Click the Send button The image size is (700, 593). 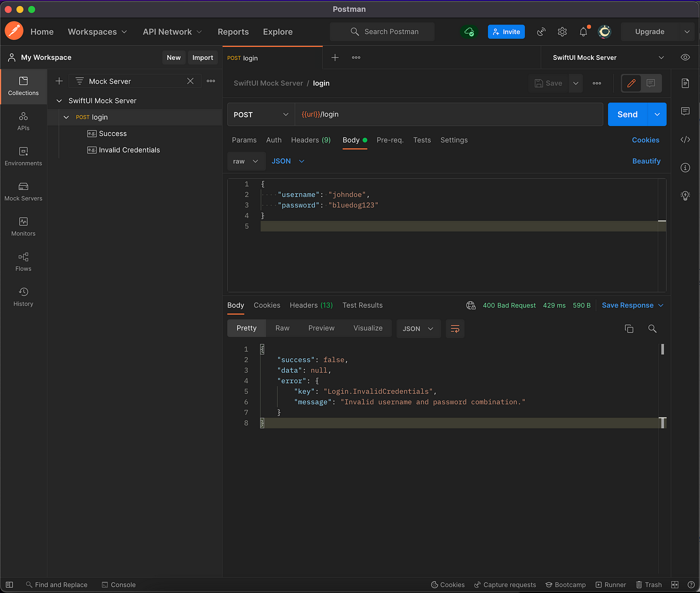(x=627, y=114)
